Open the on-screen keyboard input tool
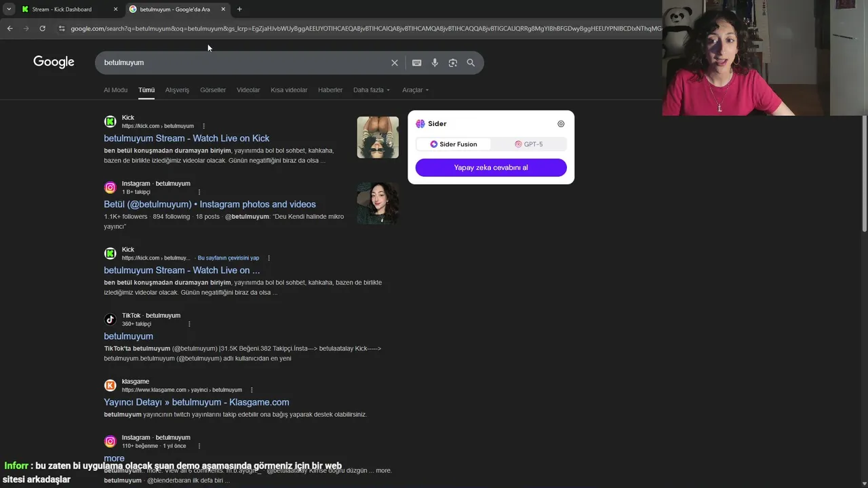 pyautogui.click(x=416, y=62)
